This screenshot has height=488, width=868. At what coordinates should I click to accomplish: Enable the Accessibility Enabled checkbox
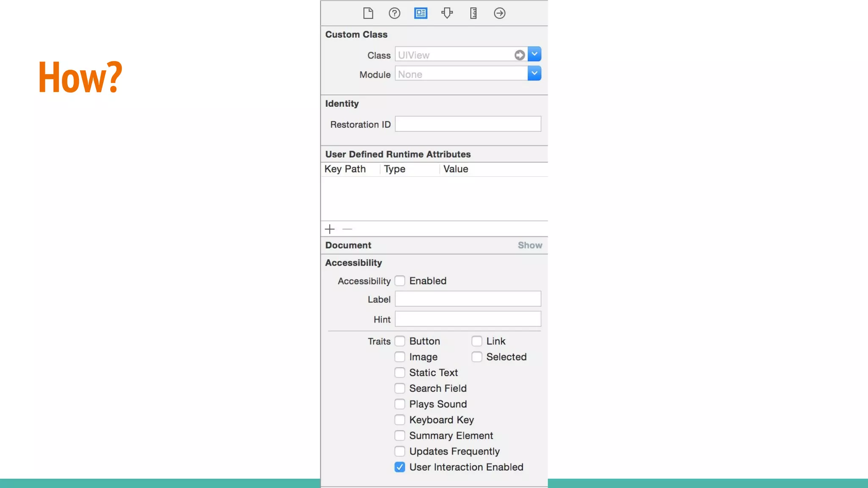click(x=400, y=281)
